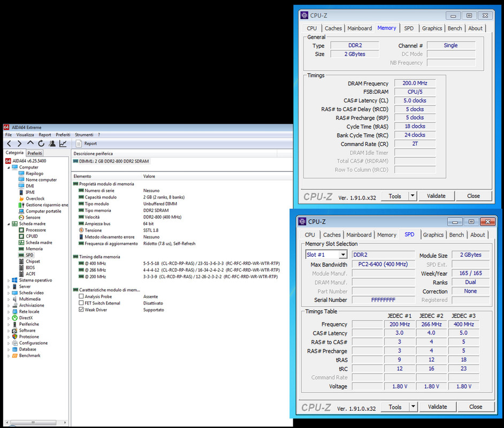Open the Tools dropdown arrow in CPU-Z Memory window
The height and width of the screenshot is (428, 504).
click(x=413, y=196)
